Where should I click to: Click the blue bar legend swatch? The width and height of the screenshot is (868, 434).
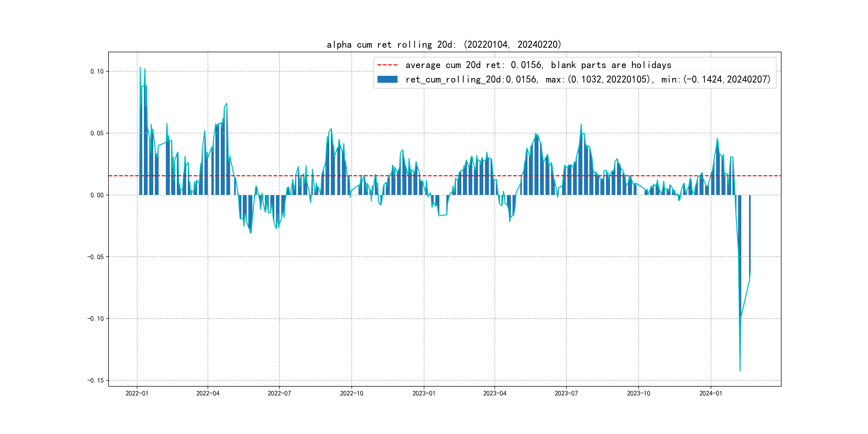tap(387, 80)
